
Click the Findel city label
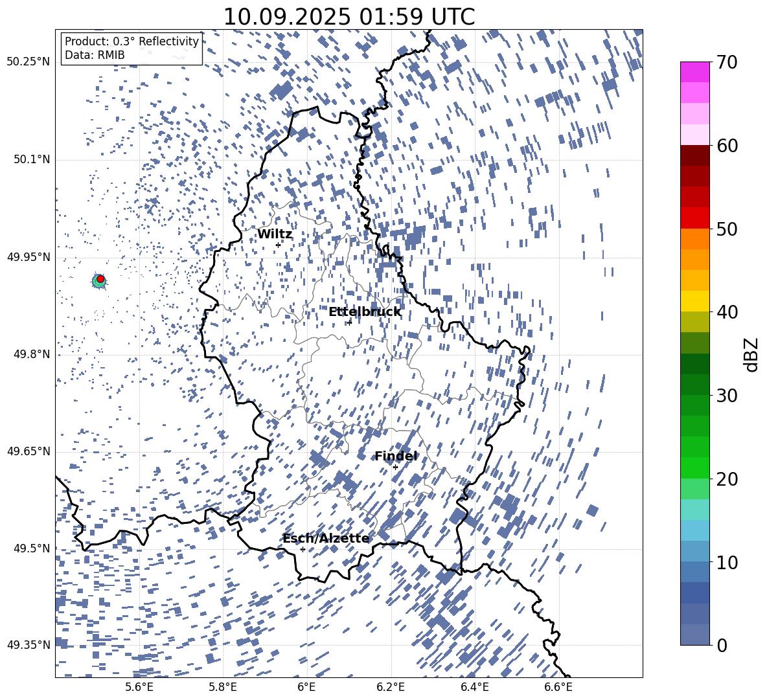point(396,456)
